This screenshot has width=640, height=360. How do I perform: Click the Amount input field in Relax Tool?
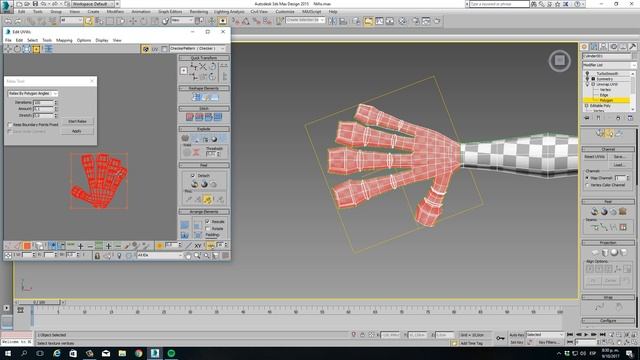pyautogui.click(x=43, y=109)
